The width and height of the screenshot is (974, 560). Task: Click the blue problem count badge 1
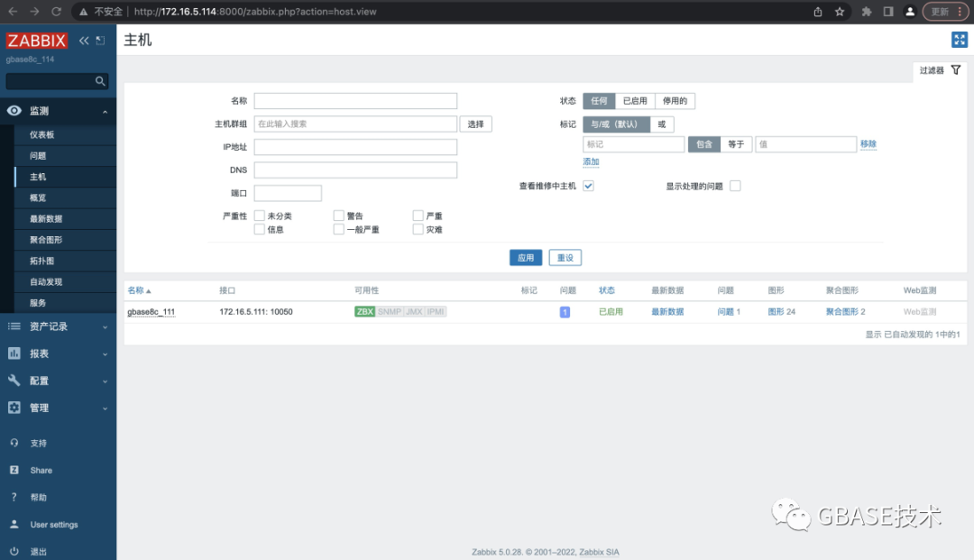(565, 312)
